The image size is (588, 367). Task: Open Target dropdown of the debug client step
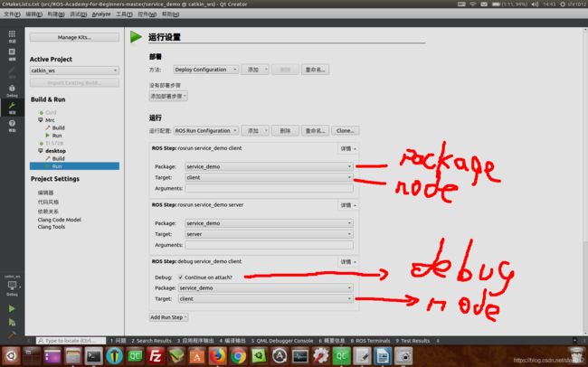(x=265, y=299)
